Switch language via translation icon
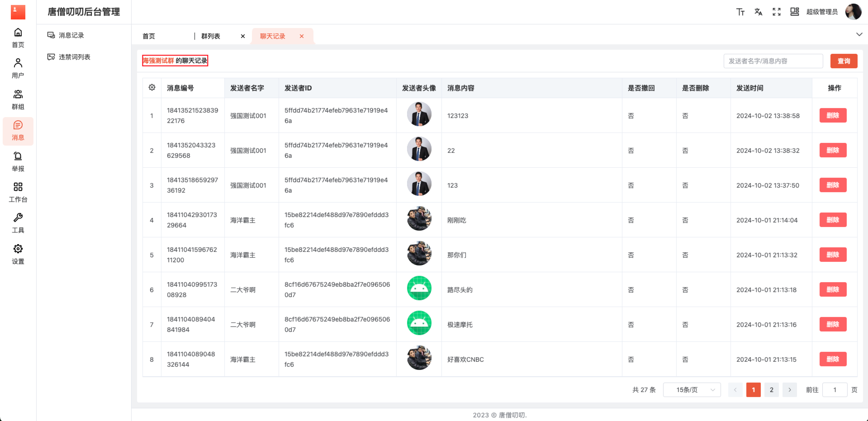Screen dimensions: 868x421 pos(758,12)
